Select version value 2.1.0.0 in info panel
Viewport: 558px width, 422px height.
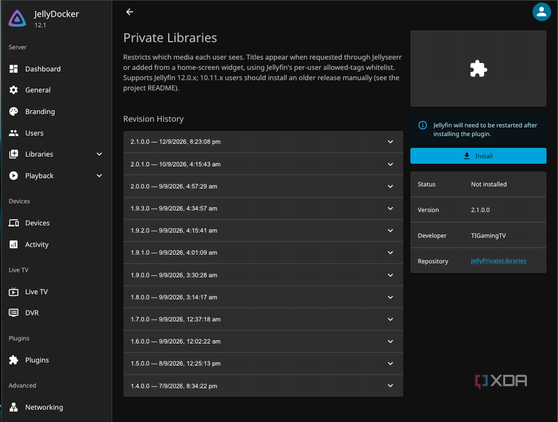tap(480, 210)
